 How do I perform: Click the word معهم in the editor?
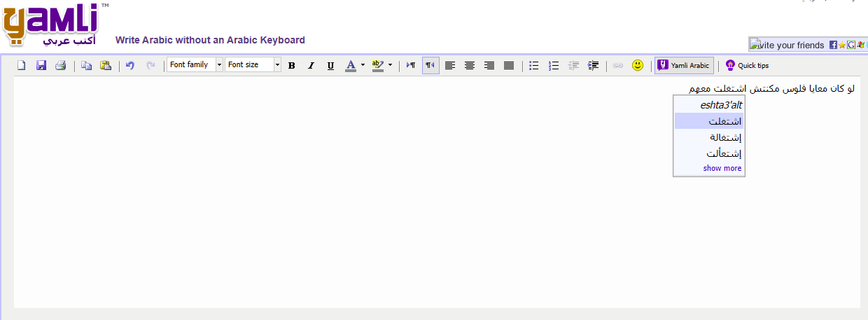[700, 89]
